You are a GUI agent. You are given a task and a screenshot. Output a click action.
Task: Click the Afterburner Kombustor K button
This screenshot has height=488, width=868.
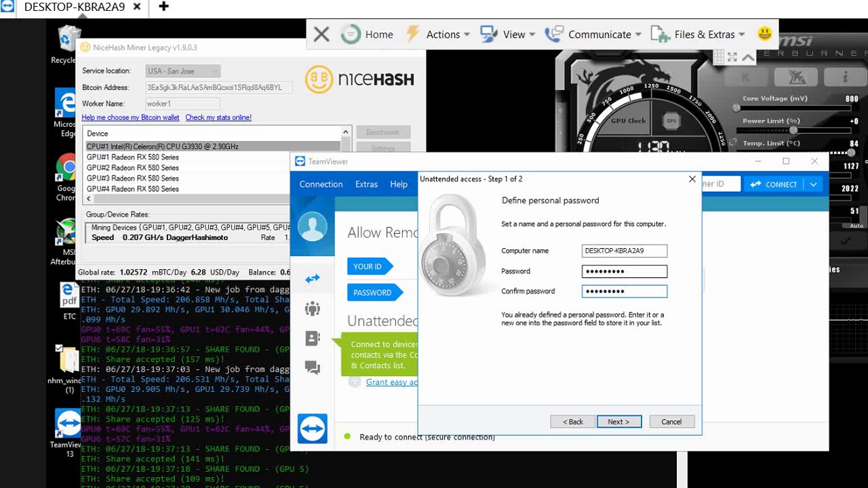747,77
